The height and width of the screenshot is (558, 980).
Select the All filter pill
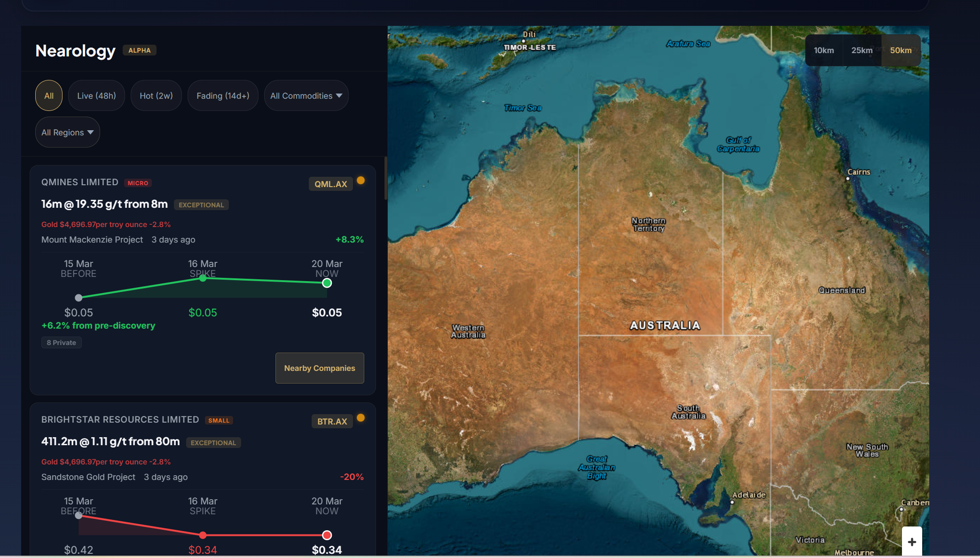pos(49,96)
